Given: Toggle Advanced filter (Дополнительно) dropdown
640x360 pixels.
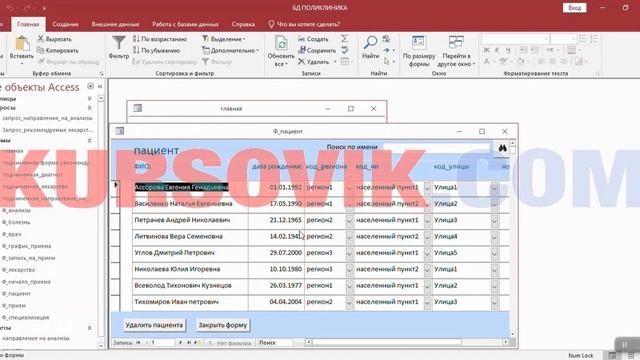Looking at the screenshot, I should [231, 50].
